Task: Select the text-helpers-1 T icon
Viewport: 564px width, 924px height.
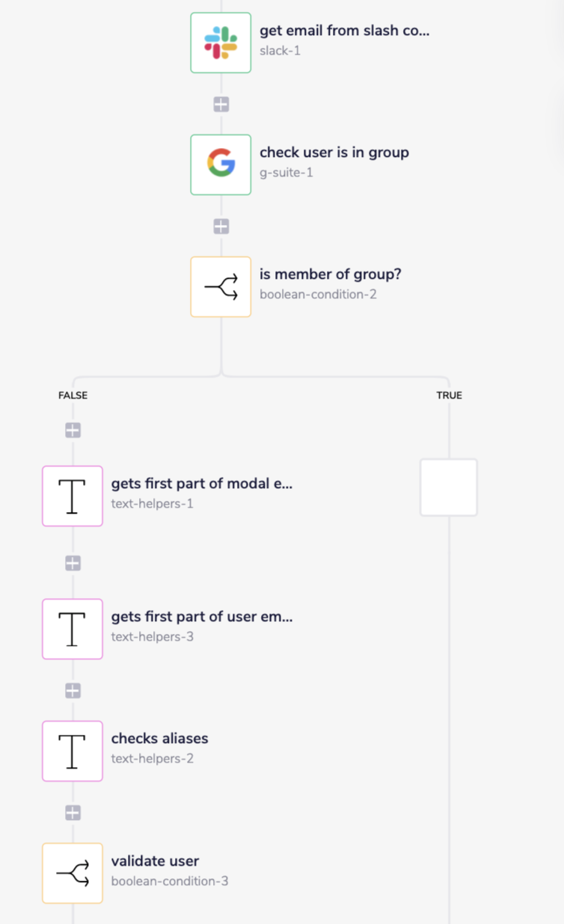Action: point(73,496)
